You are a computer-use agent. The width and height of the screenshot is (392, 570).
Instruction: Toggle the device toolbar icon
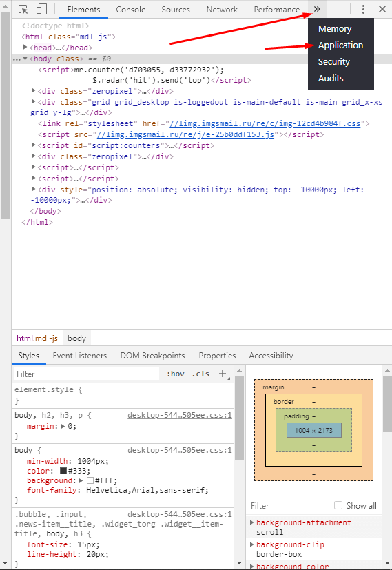[41, 9]
